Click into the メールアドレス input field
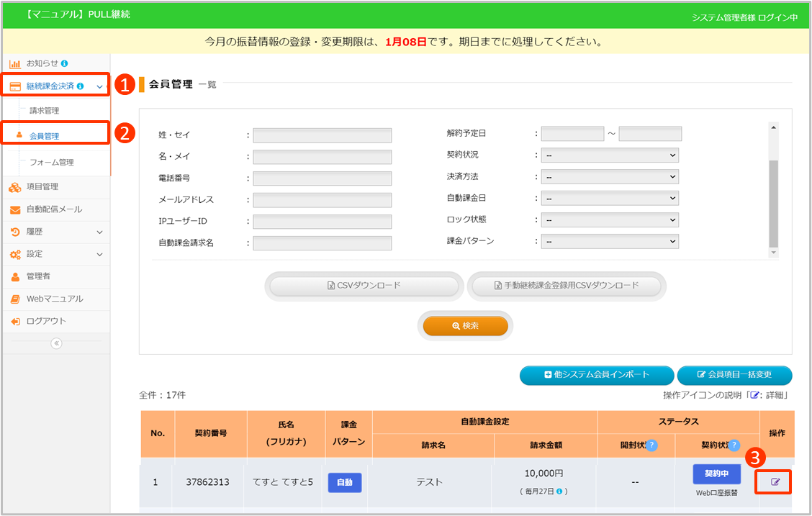812x516 pixels. tap(322, 200)
